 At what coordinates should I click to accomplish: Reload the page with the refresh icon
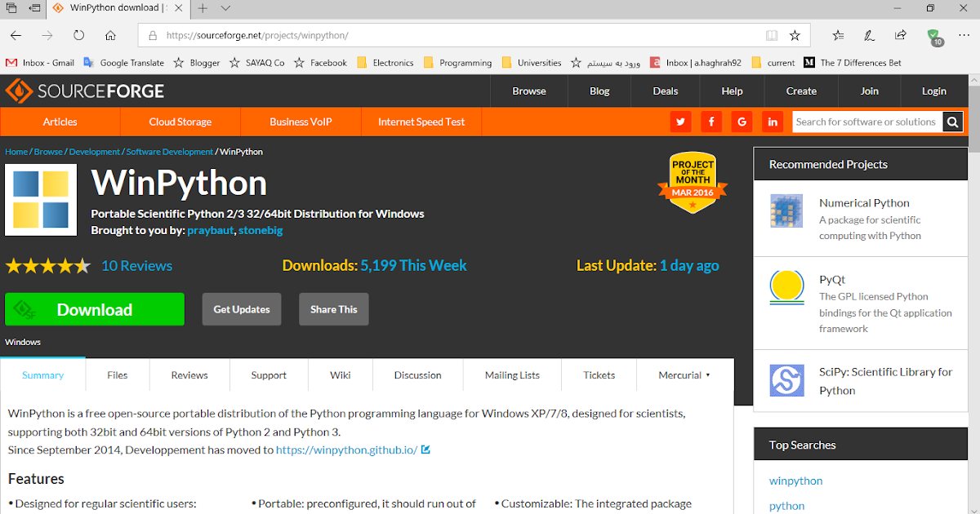79,35
